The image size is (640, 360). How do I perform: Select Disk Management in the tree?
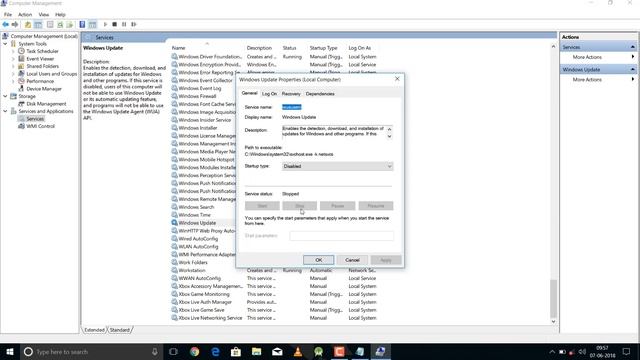(46, 104)
